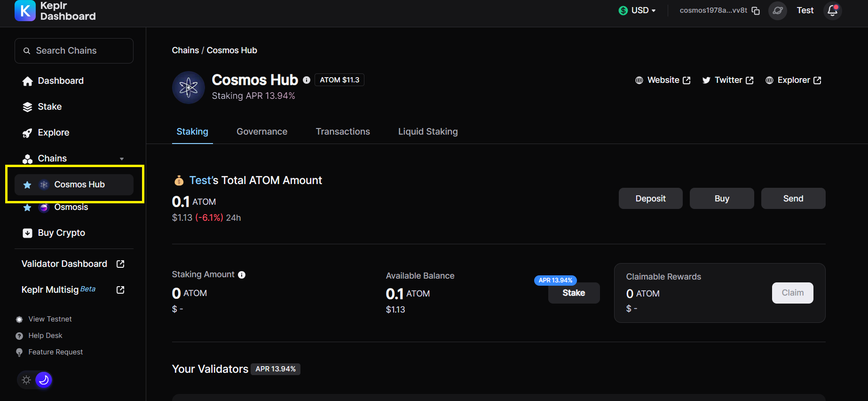Click the Explore rocket icon
This screenshot has height=401, width=868.
(27, 133)
